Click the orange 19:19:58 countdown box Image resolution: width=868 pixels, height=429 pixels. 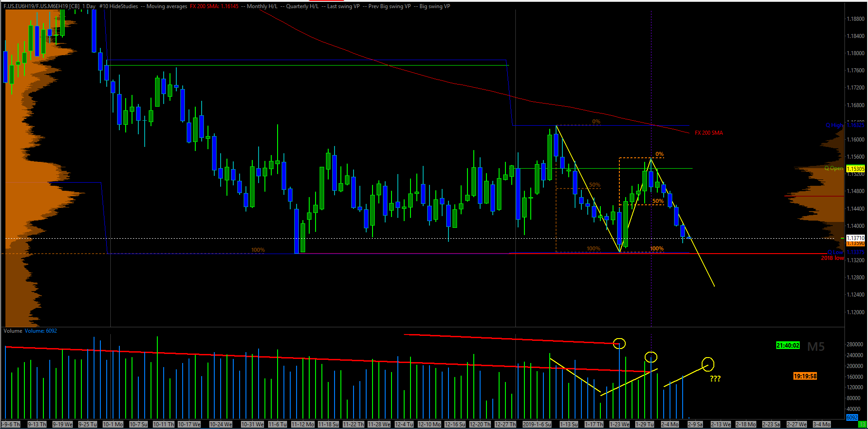click(805, 376)
